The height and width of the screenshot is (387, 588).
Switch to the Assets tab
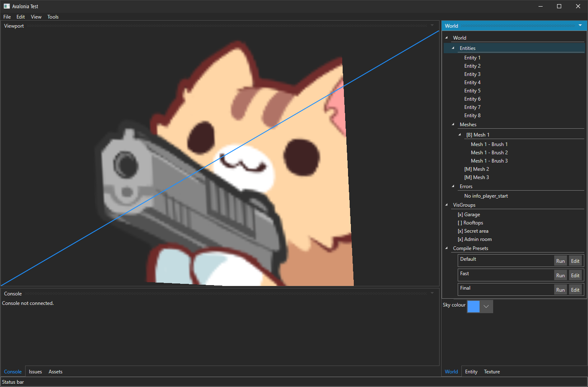point(55,372)
